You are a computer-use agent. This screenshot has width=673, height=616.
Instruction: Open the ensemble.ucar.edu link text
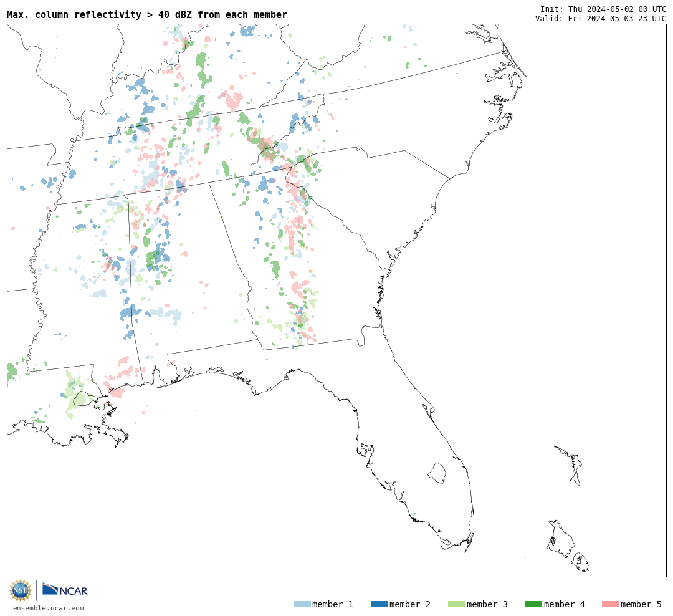tap(49, 608)
